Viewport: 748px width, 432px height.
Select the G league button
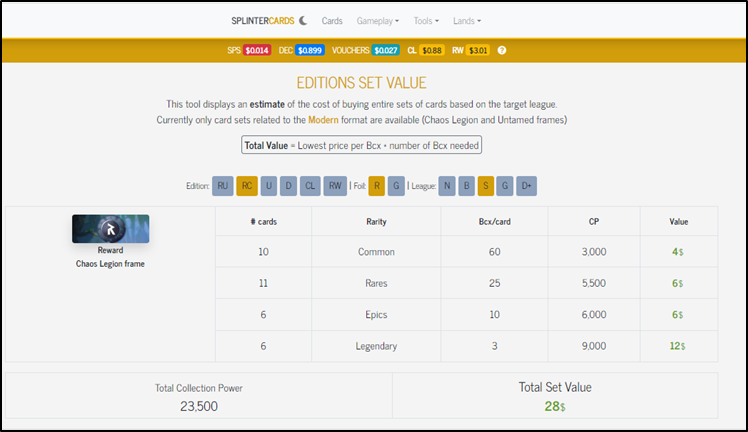pyautogui.click(x=505, y=185)
